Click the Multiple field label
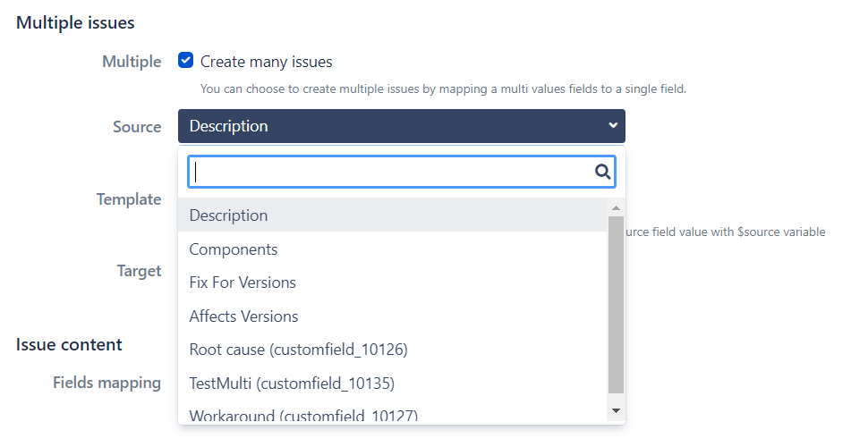868x447 pixels. pyautogui.click(x=132, y=62)
